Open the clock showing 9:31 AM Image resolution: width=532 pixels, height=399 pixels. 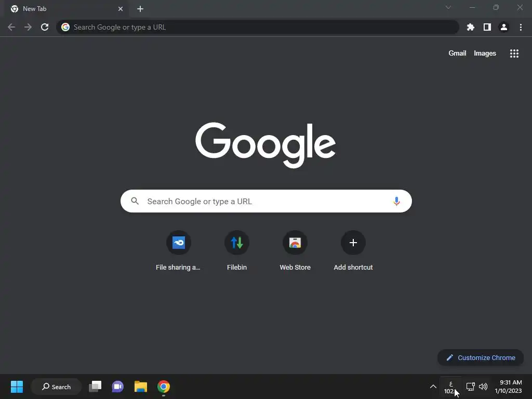point(511,382)
